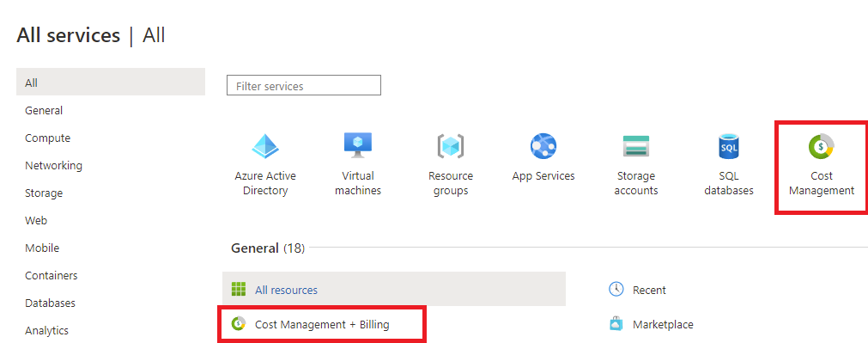This screenshot has width=868, height=343.
Task: Click the Storage accounts label
Action: [x=636, y=183]
